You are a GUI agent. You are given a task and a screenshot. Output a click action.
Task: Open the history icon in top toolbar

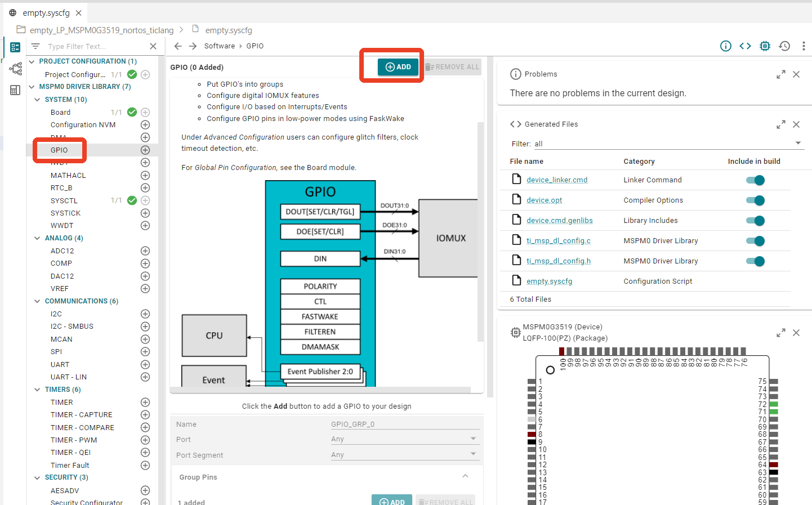(x=784, y=46)
